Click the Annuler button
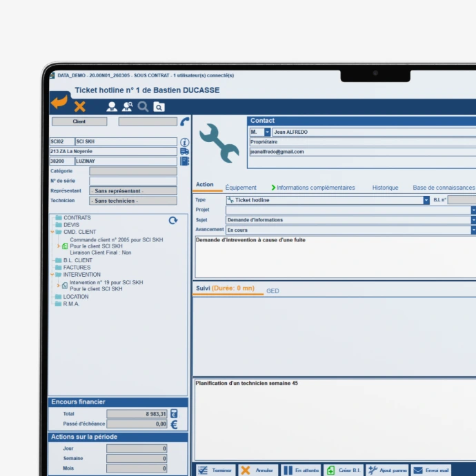This screenshot has height=476, width=476. (258, 470)
